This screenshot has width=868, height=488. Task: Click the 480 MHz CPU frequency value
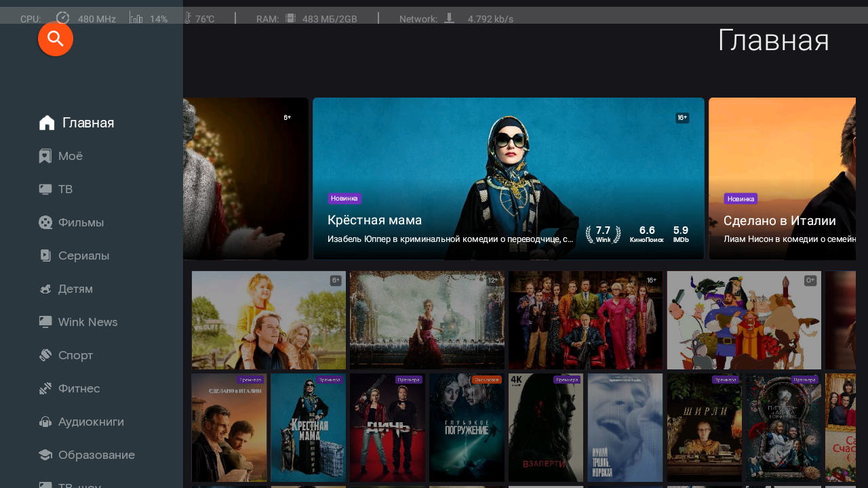point(97,19)
